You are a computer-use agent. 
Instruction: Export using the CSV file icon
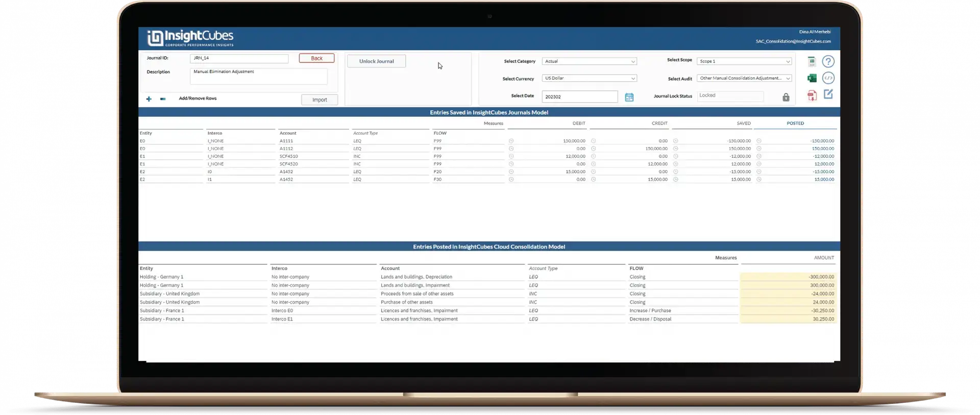tap(812, 62)
